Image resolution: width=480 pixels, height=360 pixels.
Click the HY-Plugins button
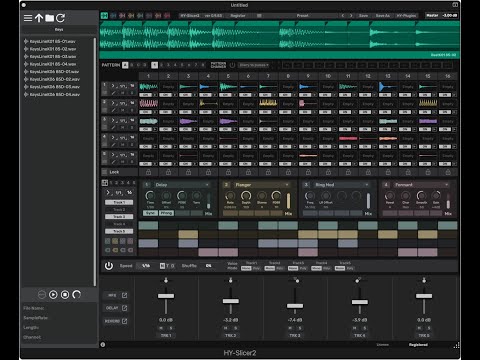tap(406, 16)
